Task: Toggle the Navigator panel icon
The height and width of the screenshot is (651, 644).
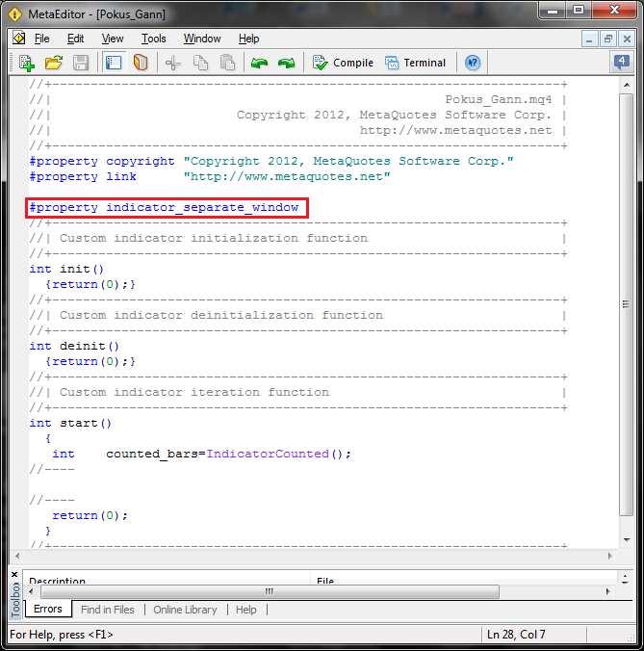Action: [x=114, y=64]
